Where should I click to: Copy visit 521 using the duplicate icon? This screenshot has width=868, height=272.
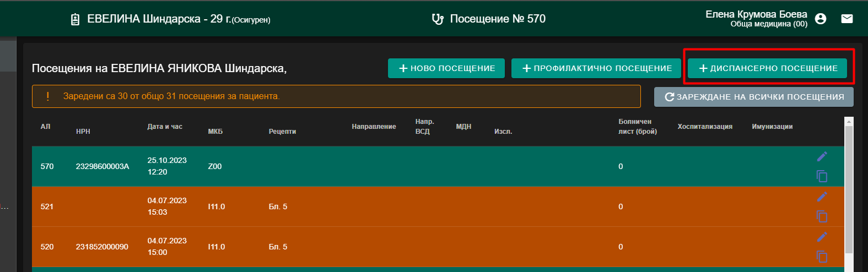822,216
